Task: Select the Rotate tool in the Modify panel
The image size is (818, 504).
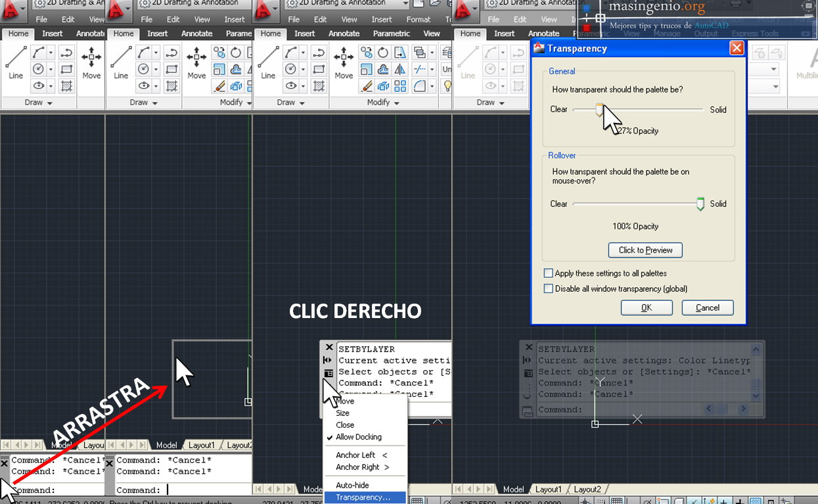Action: point(383,53)
